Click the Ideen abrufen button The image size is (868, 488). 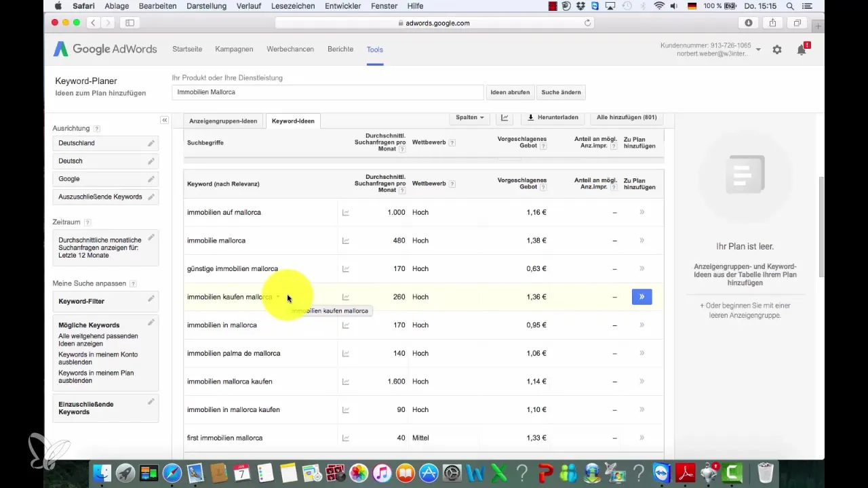click(x=510, y=92)
